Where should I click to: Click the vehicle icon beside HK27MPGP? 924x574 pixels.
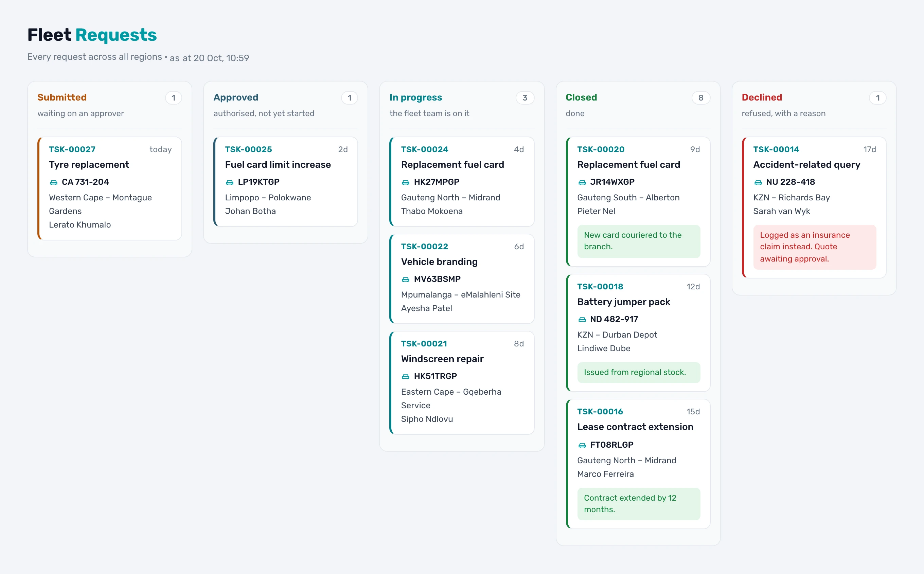click(405, 182)
